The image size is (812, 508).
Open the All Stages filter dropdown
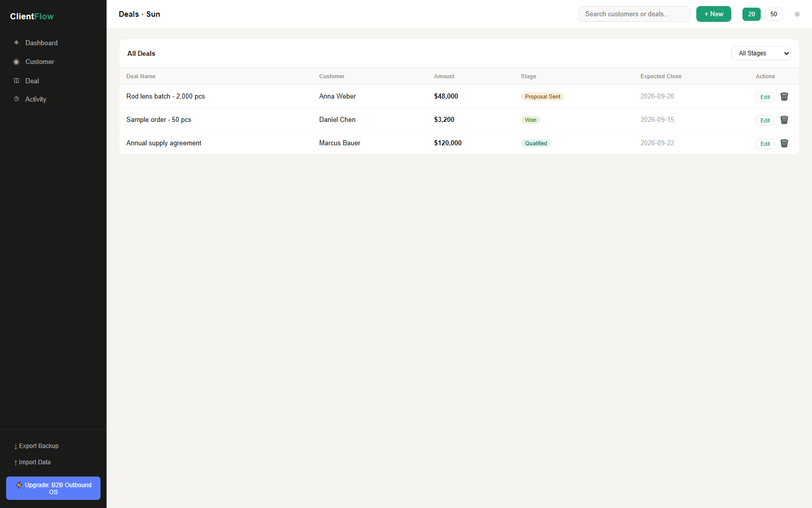pyautogui.click(x=761, y=53)
